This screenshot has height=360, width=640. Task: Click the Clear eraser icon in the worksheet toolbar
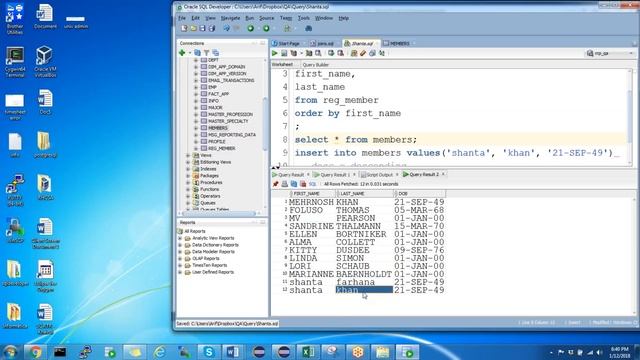(363, 53)
